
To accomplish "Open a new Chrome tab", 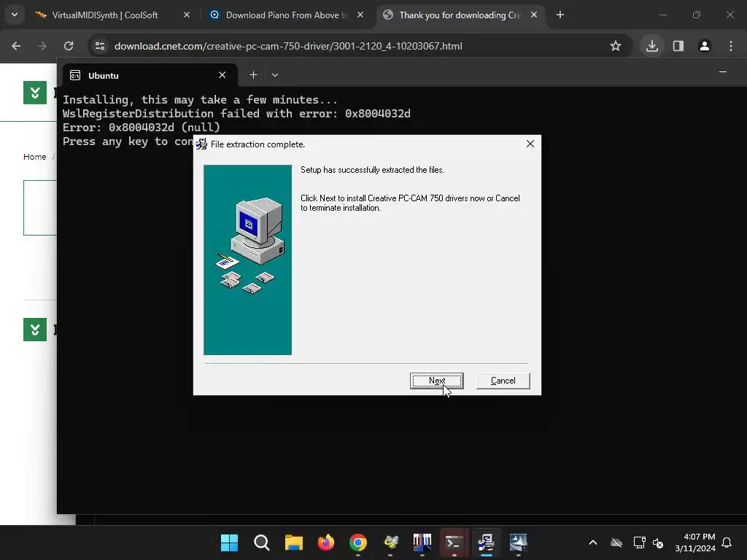I will pyautogui.click(x=560, y=15).
